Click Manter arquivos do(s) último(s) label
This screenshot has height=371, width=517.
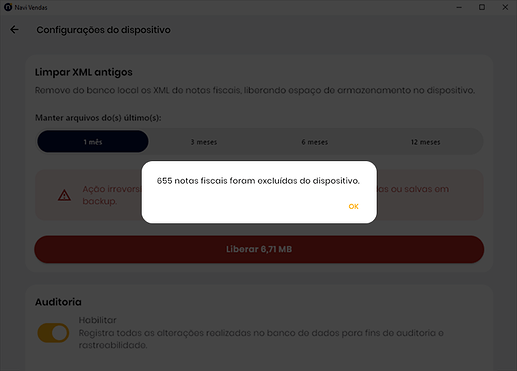(x=98, y=118)
